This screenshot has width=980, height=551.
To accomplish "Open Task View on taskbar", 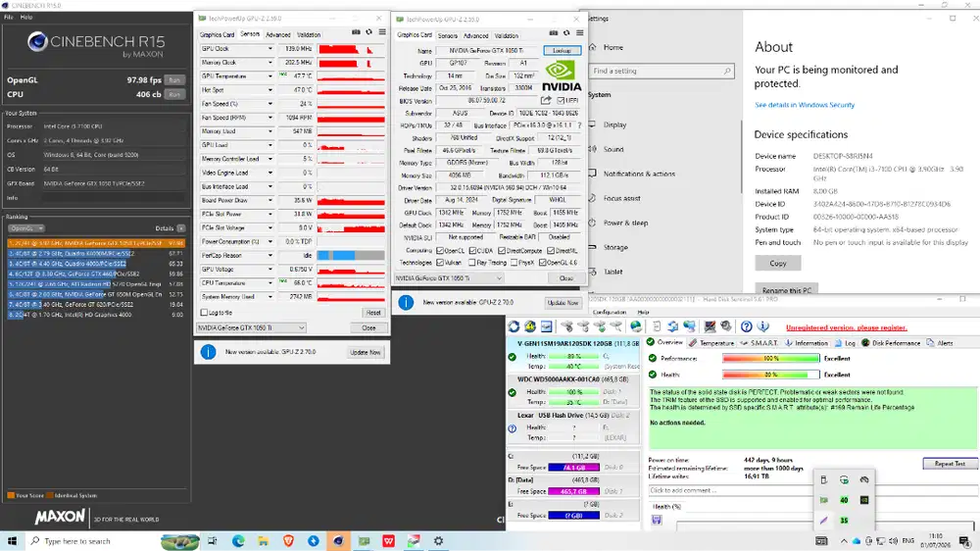I will coord(213,541).
